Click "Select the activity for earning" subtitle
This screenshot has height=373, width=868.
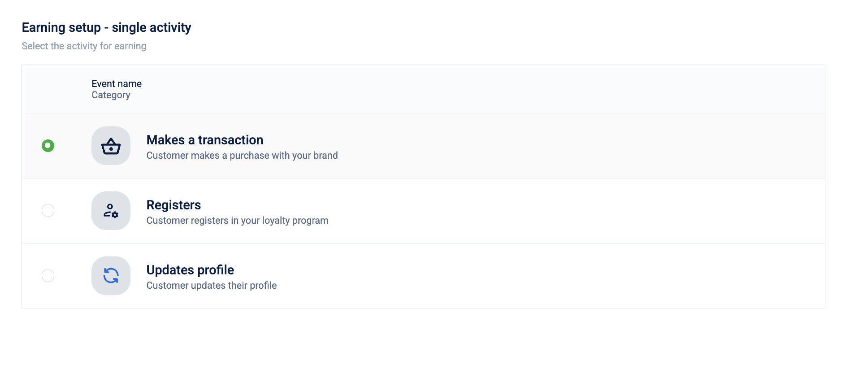pyautogui.click(x=84, y=46)
